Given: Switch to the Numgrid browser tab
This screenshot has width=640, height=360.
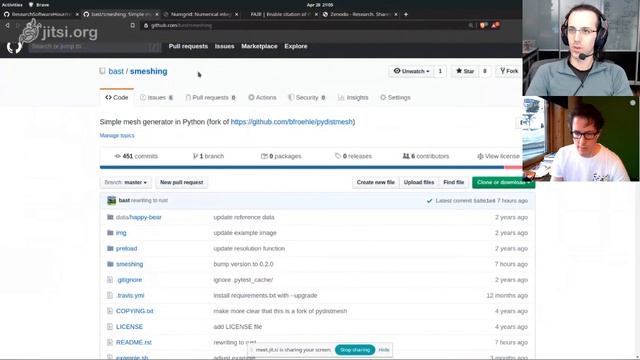Looking at the screenshot, I should pyautogui.click(x=201, y=14).
